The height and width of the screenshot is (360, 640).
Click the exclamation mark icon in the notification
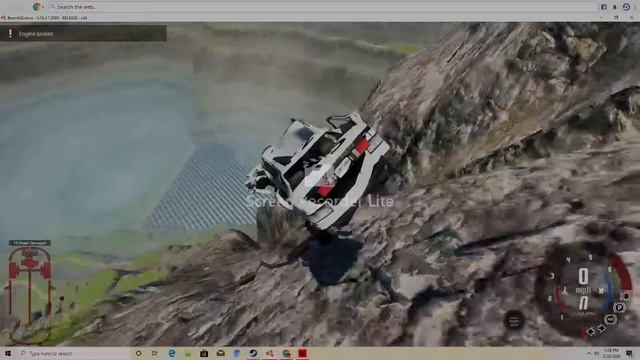(10, 33)
